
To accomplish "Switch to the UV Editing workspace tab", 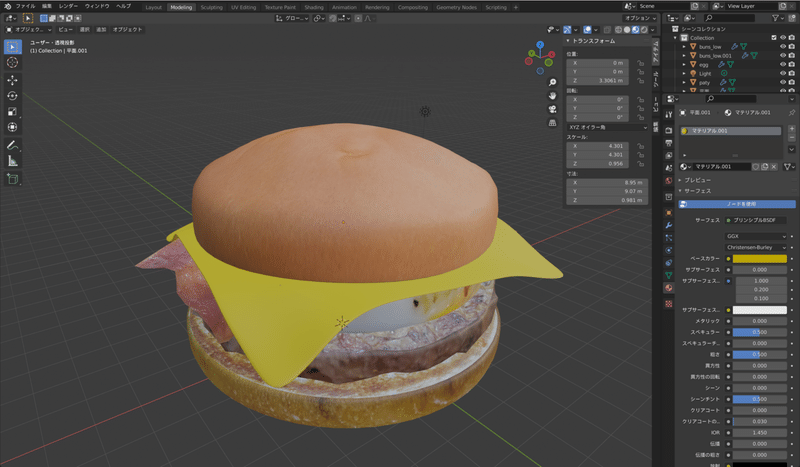I will [x=243, y=7].
